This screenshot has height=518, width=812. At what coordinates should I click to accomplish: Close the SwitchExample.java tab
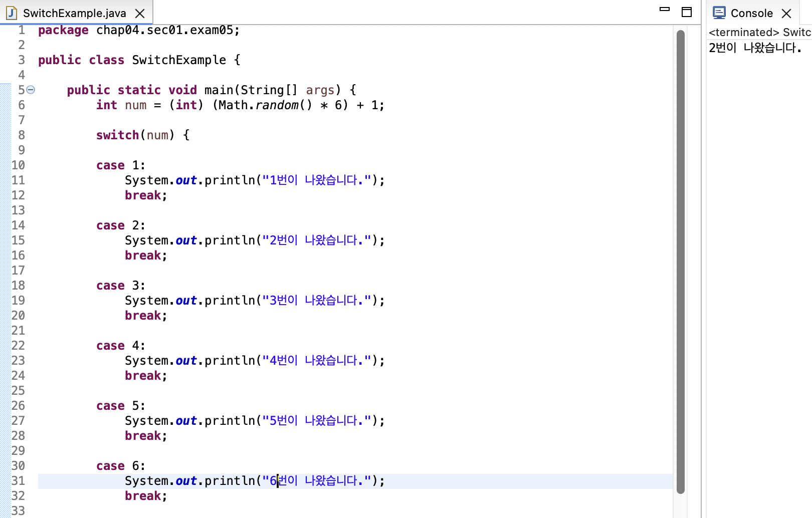click(140, 14)
